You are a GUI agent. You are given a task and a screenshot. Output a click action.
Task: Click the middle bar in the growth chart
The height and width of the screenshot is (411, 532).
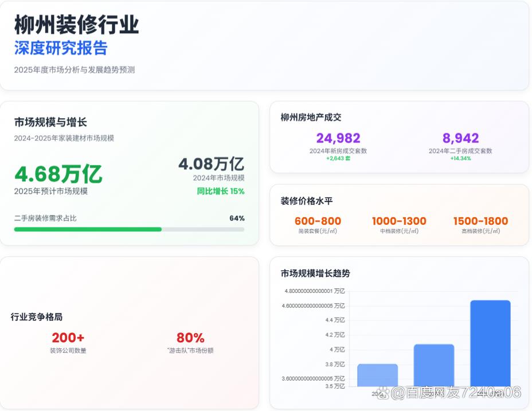(x=434, y=365)
